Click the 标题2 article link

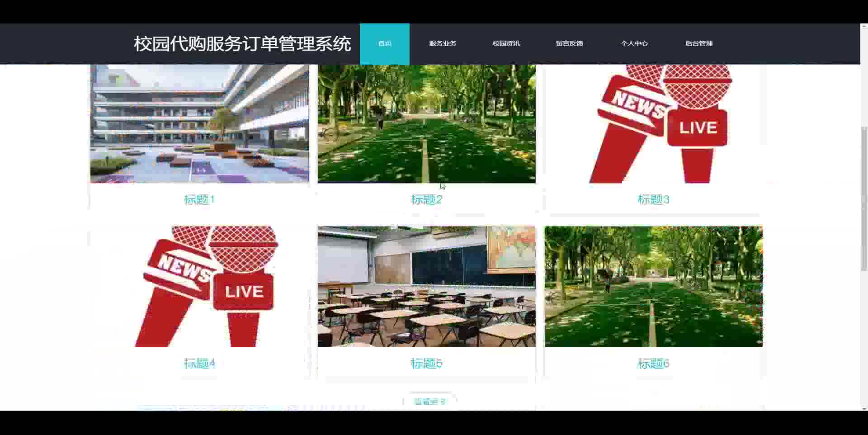pyautogui.click(x=427, y=199)
